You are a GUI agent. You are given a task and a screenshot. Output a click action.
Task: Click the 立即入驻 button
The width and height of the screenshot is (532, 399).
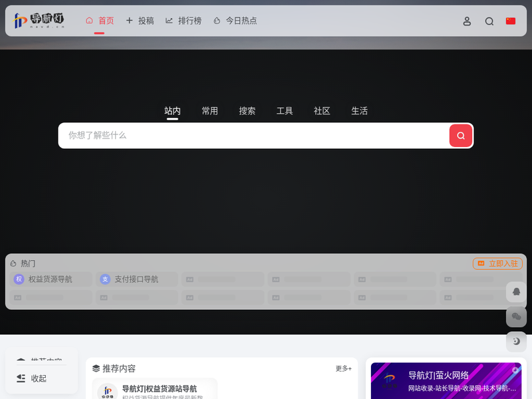497,263
